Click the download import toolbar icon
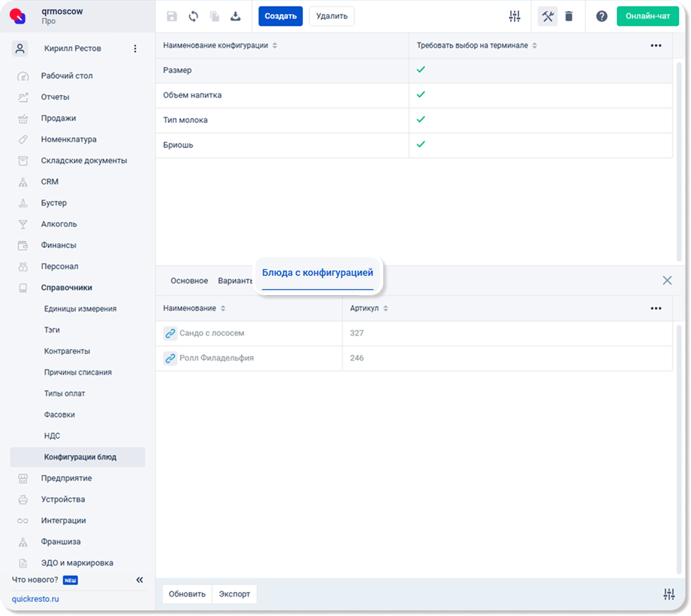The height and width of the screenshot is (616, 691). click(236, 16)
